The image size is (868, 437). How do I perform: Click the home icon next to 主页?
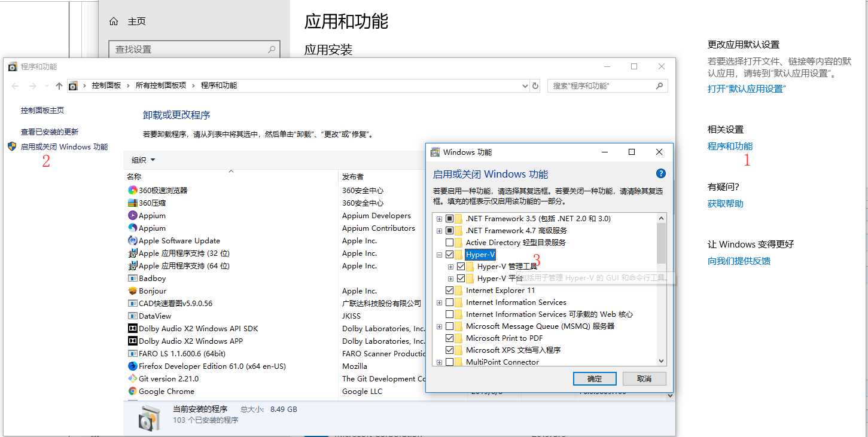click(114, 22)
